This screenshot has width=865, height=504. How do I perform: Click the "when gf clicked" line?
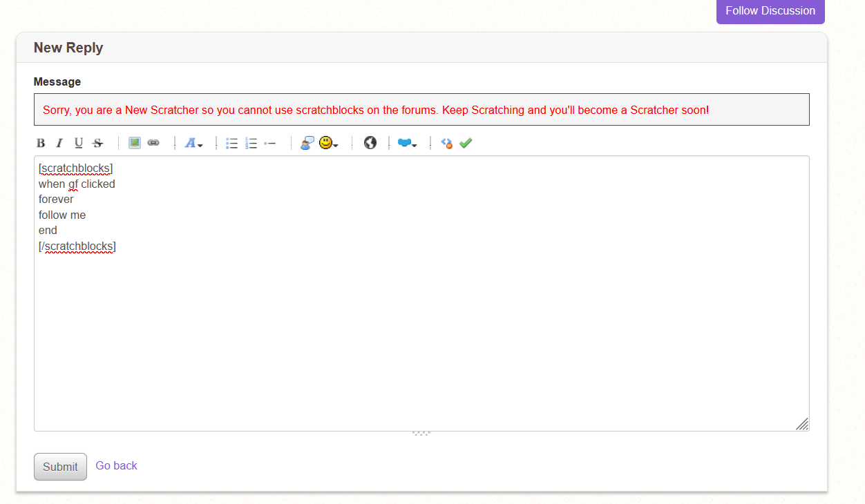pos(77,184)
